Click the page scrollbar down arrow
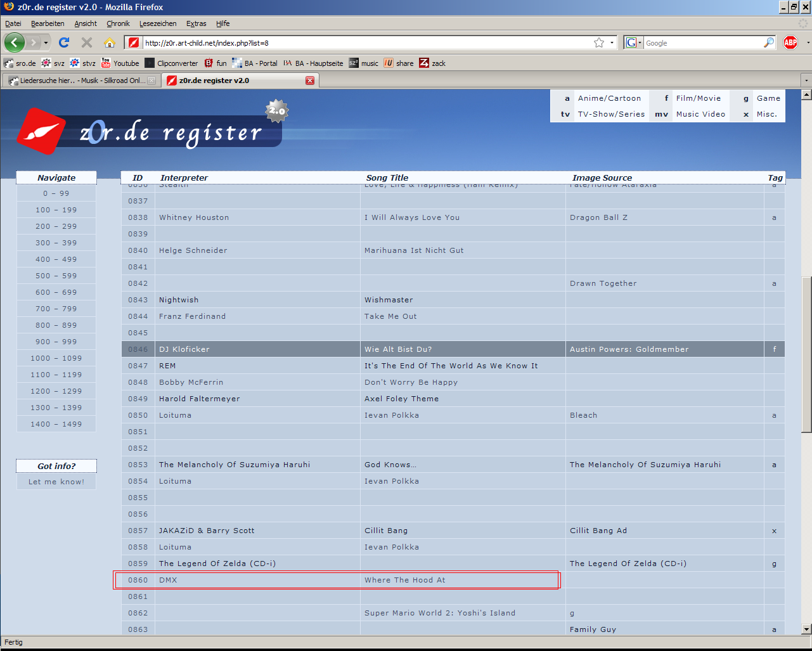 [x=806, y=629]
